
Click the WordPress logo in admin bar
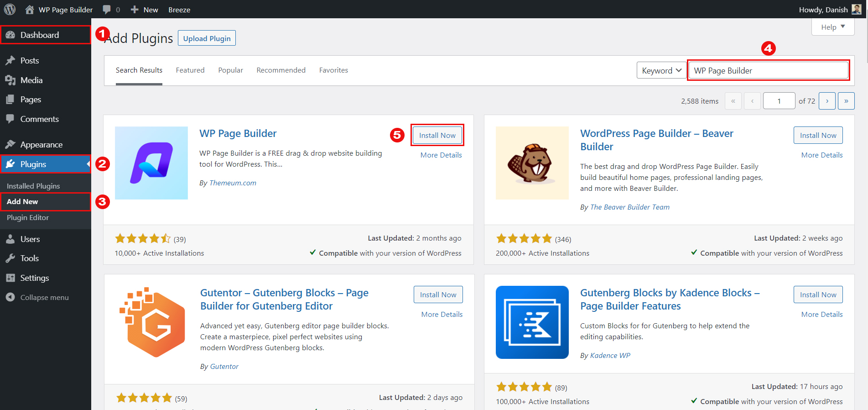[x=10, y=9]
